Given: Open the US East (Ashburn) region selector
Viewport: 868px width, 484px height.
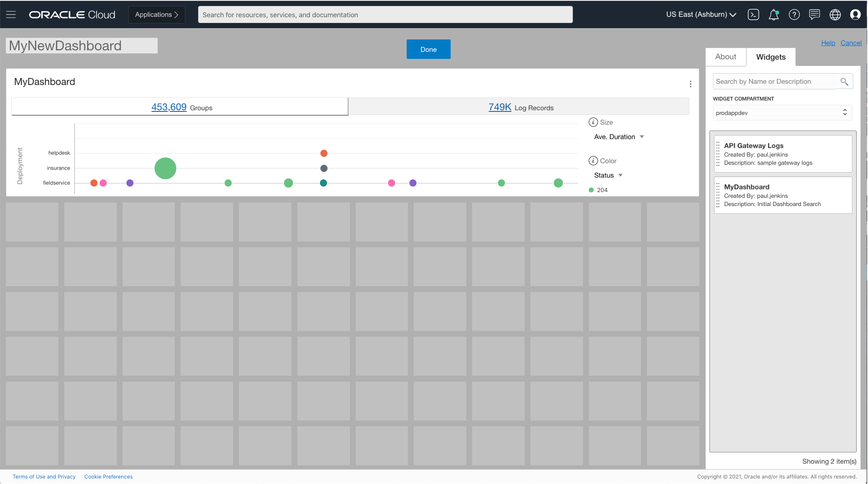Looking at the screenshot, I should click(700, 14).
